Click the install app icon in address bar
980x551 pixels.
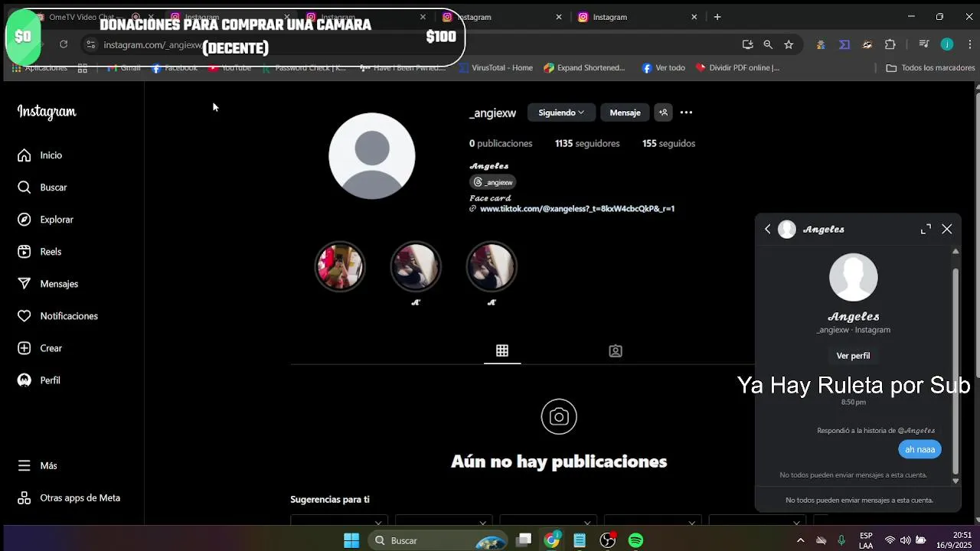[x=748, y=44]
